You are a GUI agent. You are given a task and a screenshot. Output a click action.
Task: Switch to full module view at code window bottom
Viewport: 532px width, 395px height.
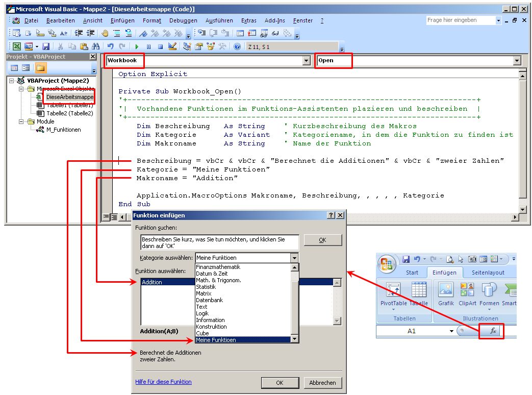114,216
